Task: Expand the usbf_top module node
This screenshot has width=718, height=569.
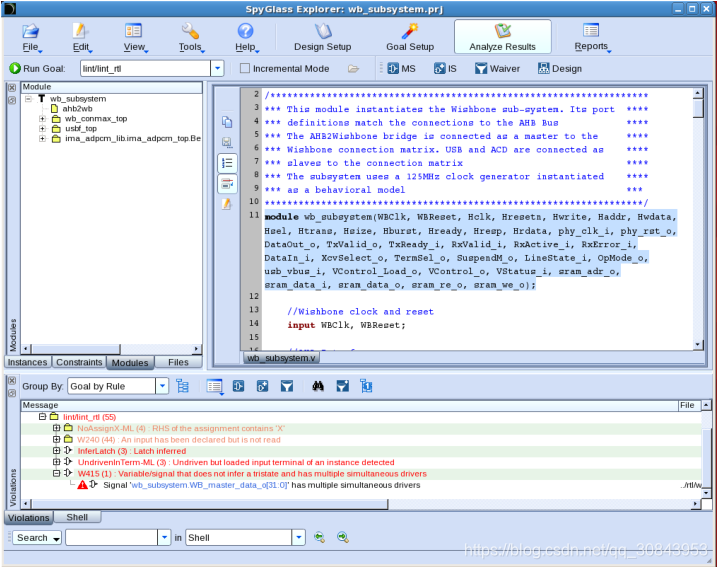Action: pos(42,129)
